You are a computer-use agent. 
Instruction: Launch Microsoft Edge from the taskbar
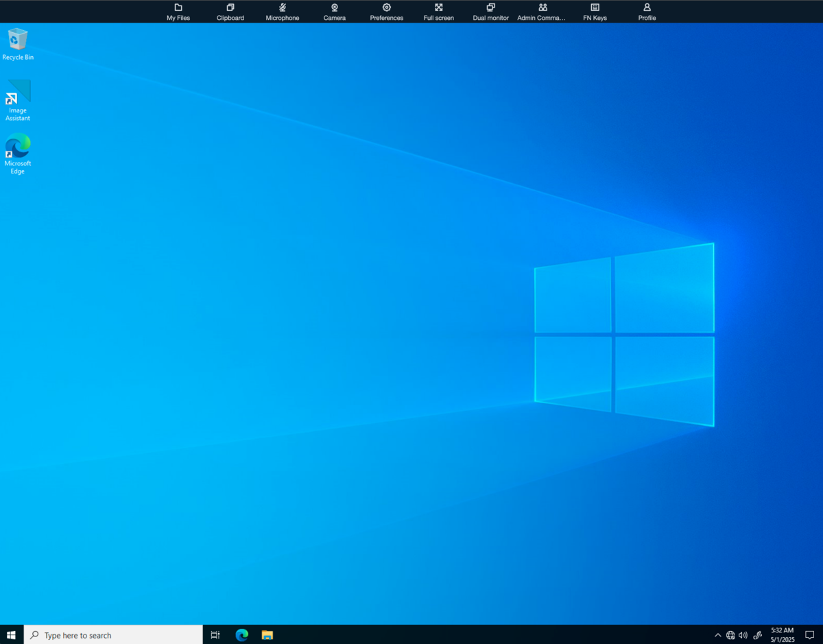click(241, 635)
